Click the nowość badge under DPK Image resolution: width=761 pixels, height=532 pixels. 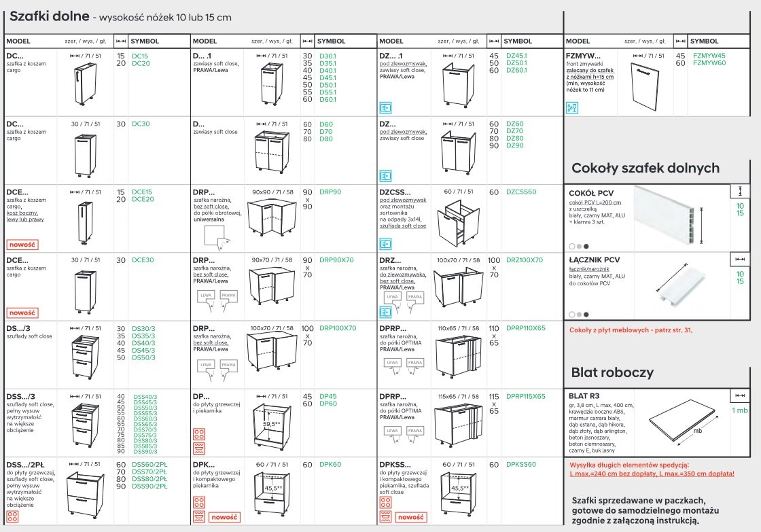225,517
